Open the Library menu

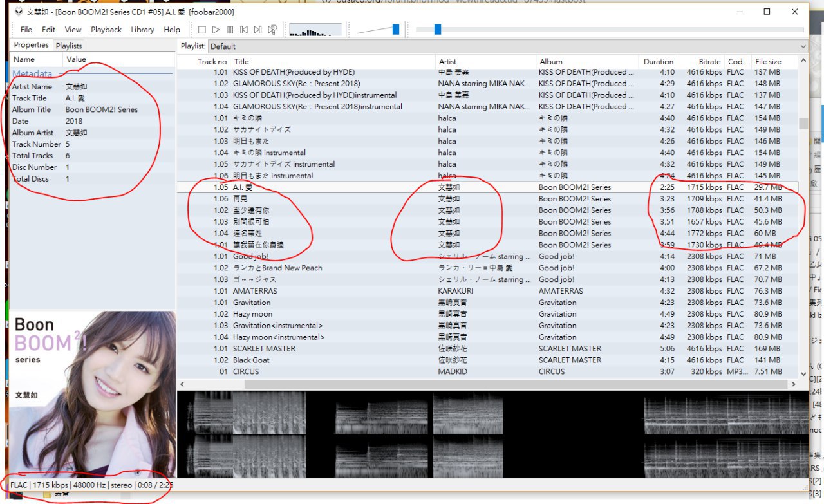[142, 30]
